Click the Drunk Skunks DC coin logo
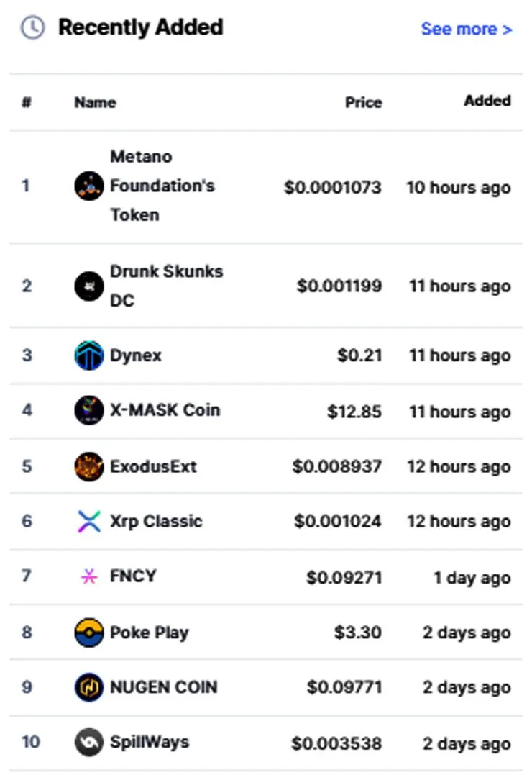 (x=89, y=286)
